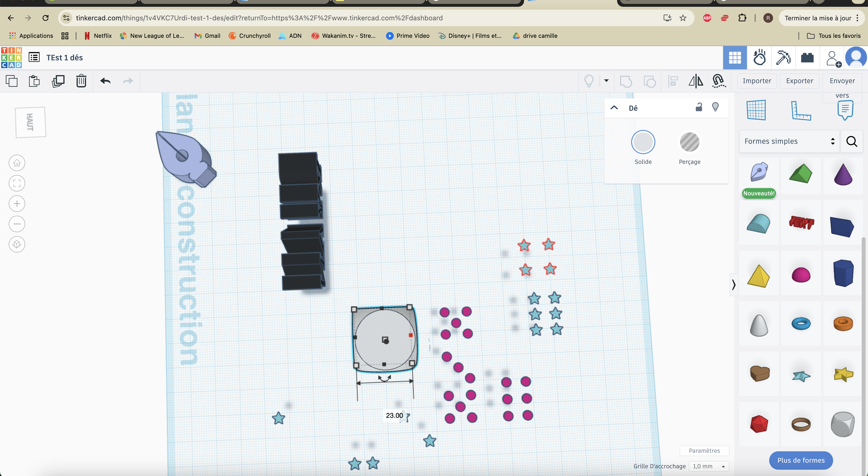Click the Plus de formes button
Viewport: 868px width, 476px height.
click(x=801, y=460)
